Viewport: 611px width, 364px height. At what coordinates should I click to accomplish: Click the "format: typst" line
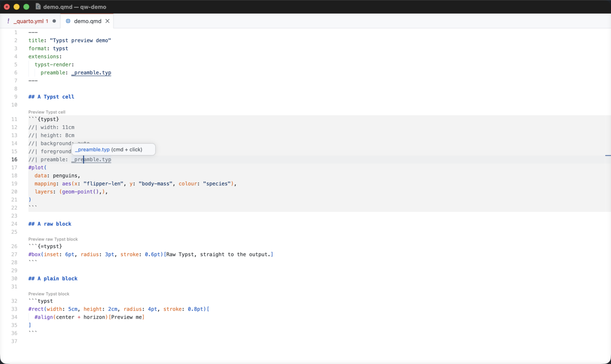48,48
